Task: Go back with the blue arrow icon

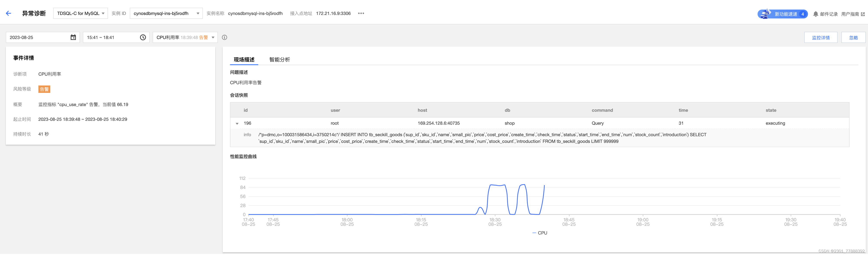Action: (x=8, y=13)
